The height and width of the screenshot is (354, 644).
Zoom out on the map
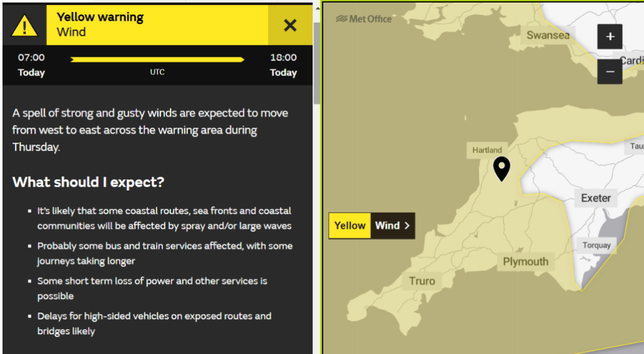610,72
